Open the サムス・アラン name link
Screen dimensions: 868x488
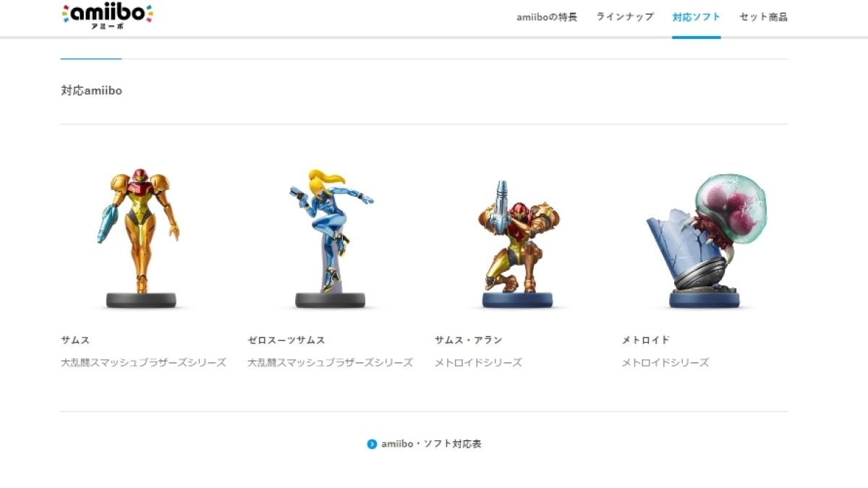tap(468, 340)
